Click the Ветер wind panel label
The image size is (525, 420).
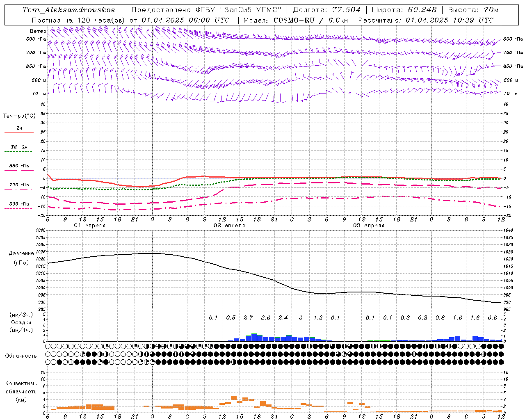coord(38,31)
